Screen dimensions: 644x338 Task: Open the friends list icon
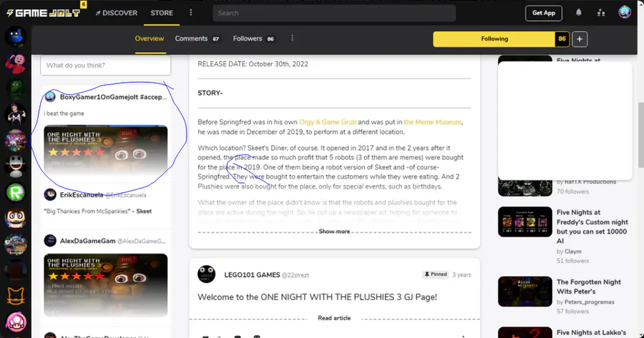tap(601, 13)
